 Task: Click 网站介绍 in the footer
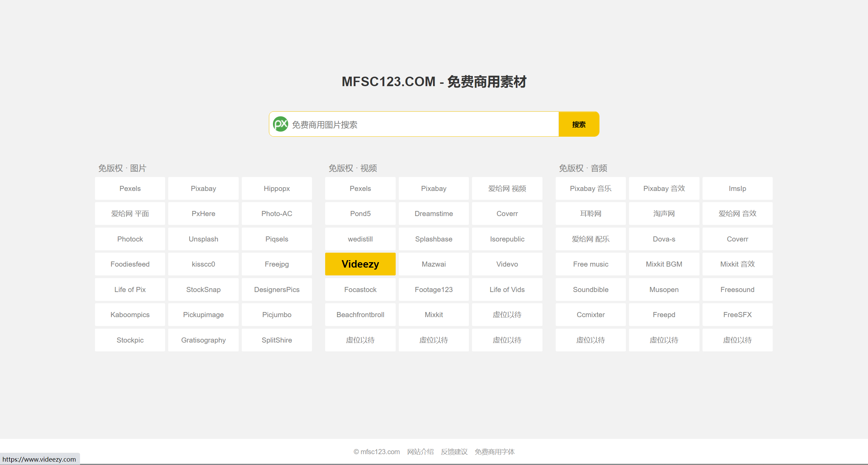tap(420, 452)
